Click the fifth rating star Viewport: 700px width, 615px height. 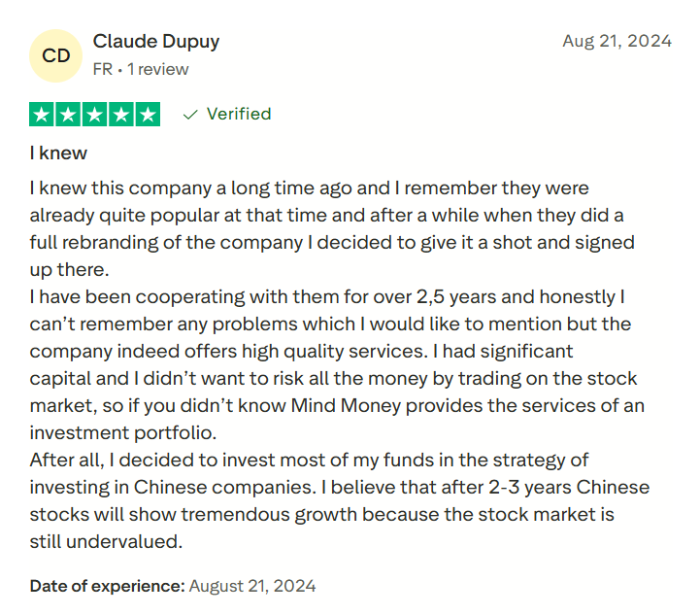[x=148, y=115]
